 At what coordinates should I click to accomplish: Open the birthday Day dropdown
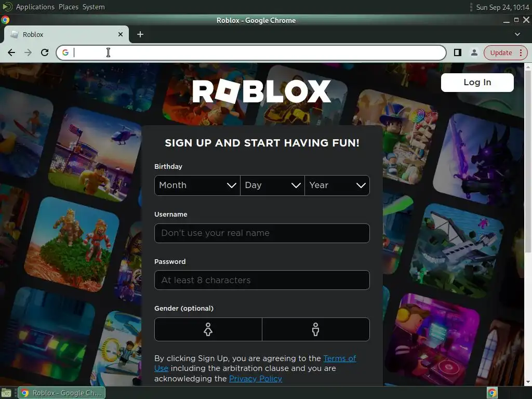(x=272, y=185)
